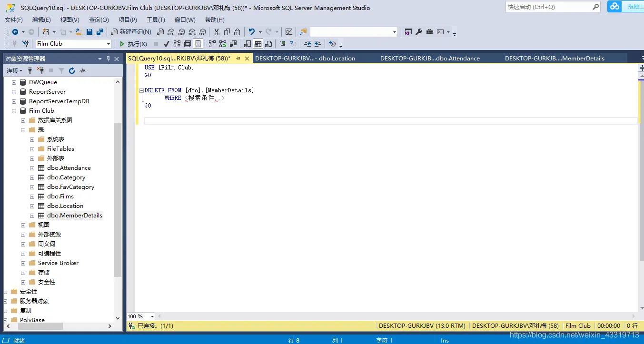This screenshot has height=344, width=644.
Task: Click the MDX query icon
Action: pos(171,32)
